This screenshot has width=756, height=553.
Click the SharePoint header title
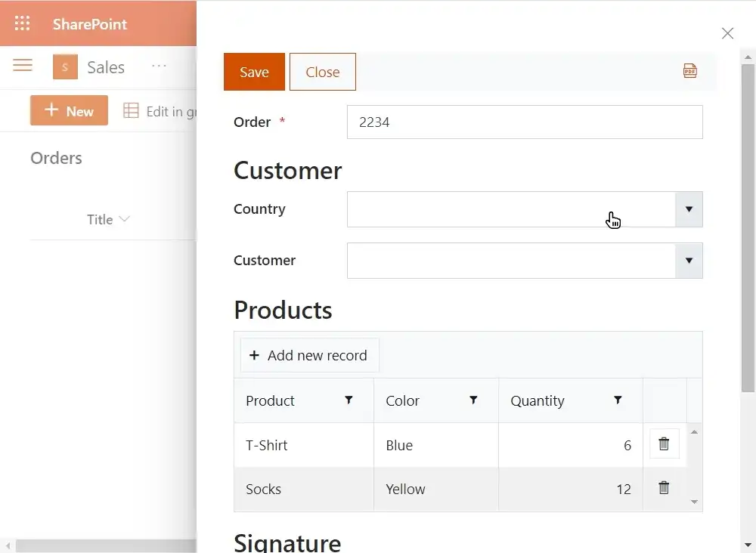click(90, 23)
